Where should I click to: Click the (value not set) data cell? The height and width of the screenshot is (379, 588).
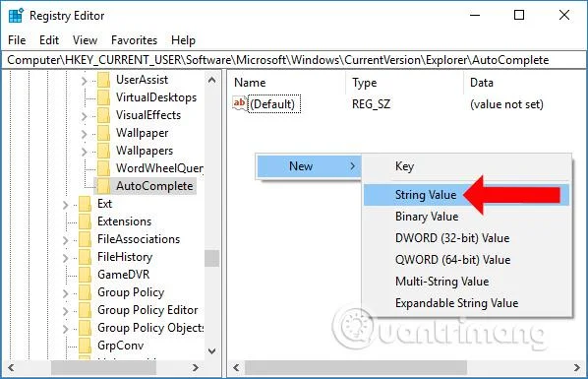[x=506, y=104]
